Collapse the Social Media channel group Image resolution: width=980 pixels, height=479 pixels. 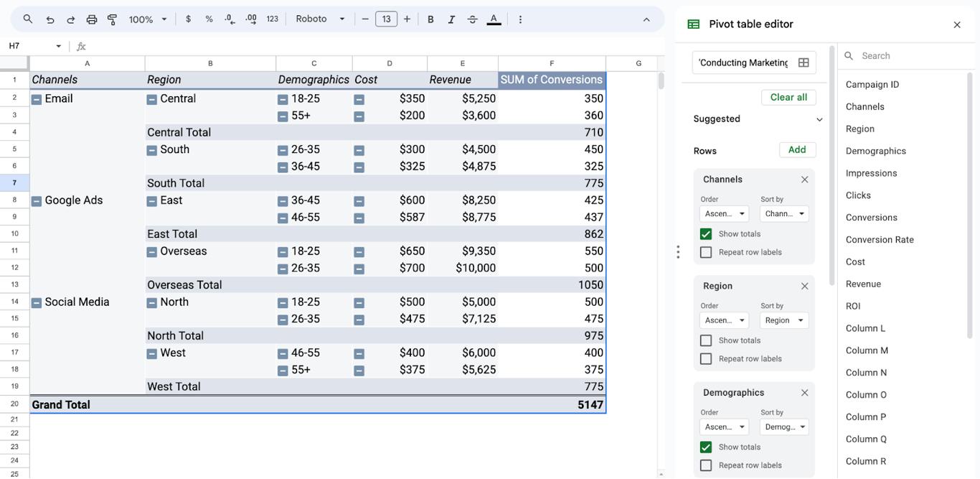click(x=37, y=303)
